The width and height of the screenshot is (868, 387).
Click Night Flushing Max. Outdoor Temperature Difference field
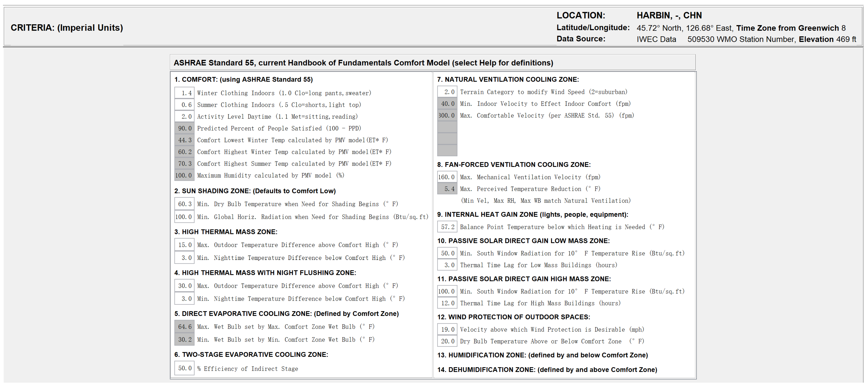click(184, 286)
